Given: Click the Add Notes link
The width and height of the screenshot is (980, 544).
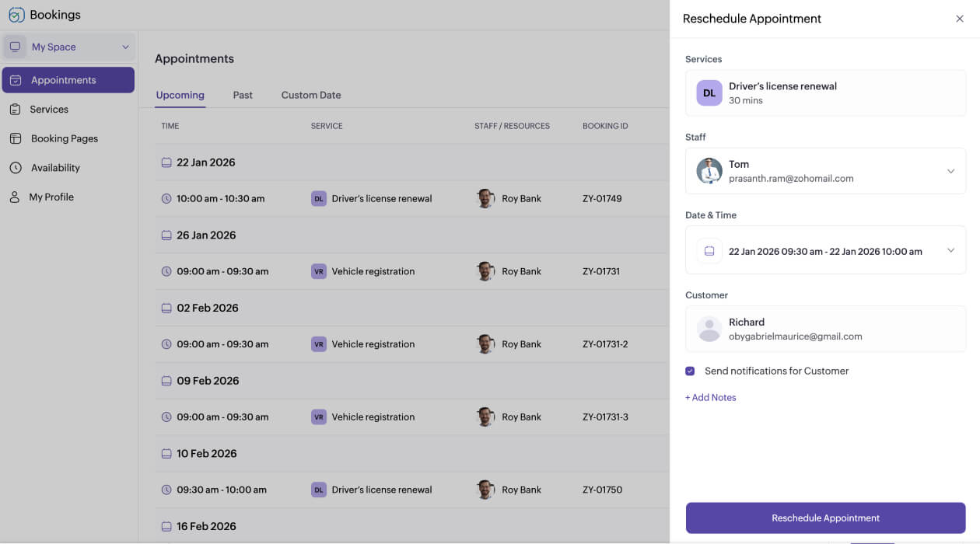Looking at the screenshot, I should [710, 397].
